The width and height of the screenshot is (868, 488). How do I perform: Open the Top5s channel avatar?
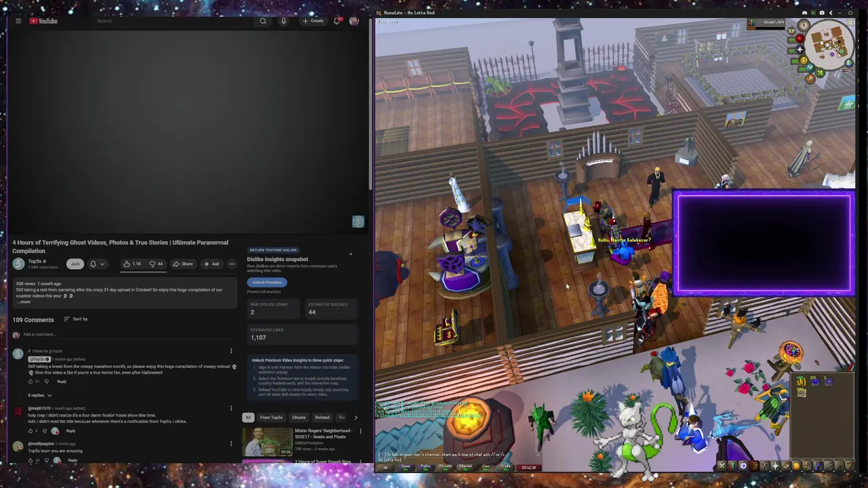coord(18,264)
